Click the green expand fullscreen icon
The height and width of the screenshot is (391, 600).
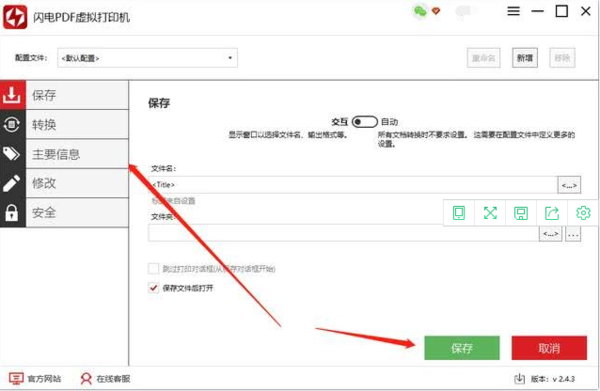tap(490, 213)
